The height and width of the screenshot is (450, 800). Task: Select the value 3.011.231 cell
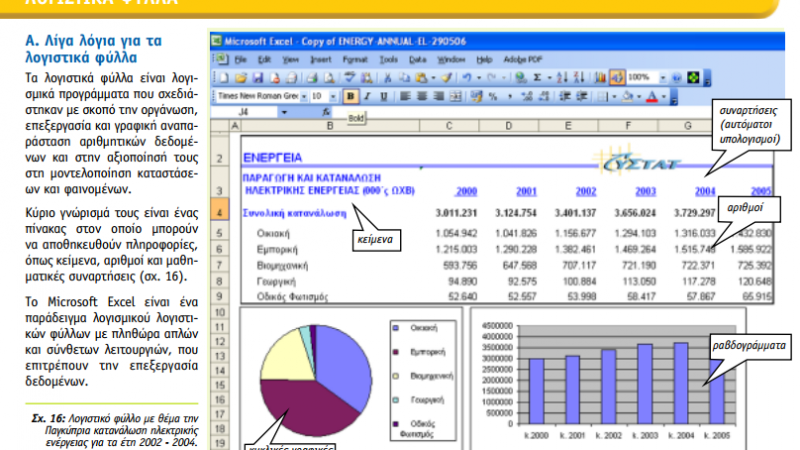456,213
